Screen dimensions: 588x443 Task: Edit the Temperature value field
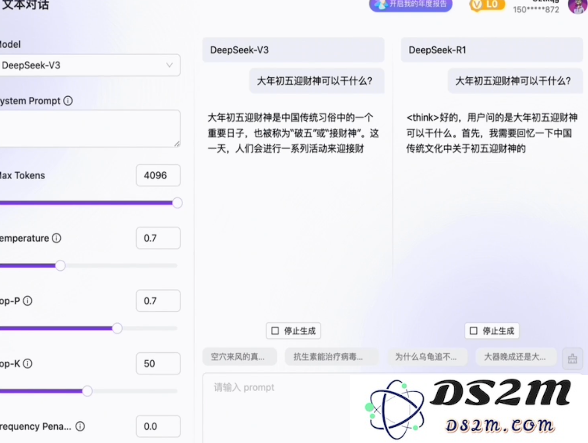158,238
